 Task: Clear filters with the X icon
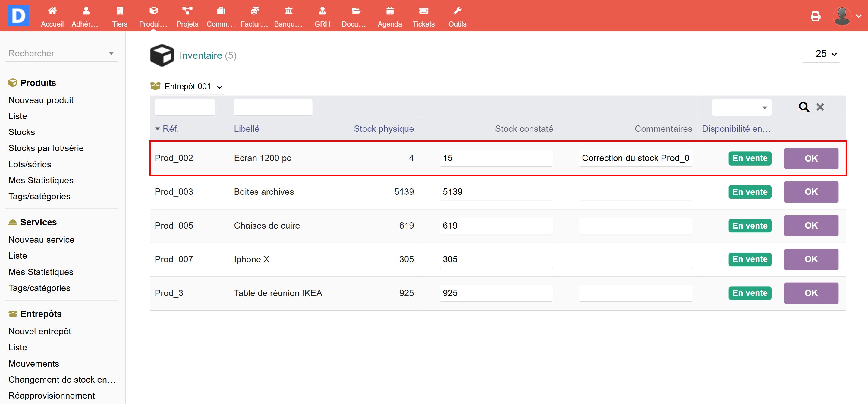pyautogui.click(x=820, y=107)
